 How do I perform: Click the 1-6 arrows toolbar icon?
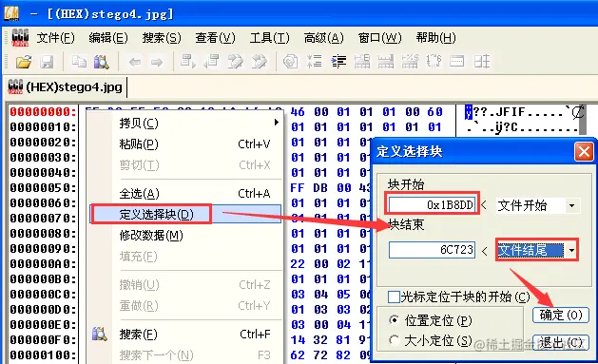[x=434, y=62]
